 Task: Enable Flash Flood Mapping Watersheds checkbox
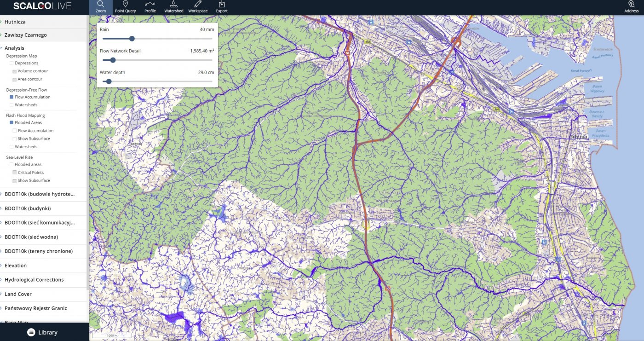click(11, 147)
